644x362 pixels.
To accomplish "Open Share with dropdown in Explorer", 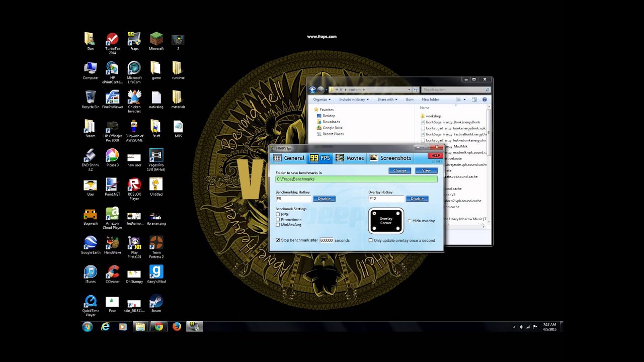I will [387, 100].
